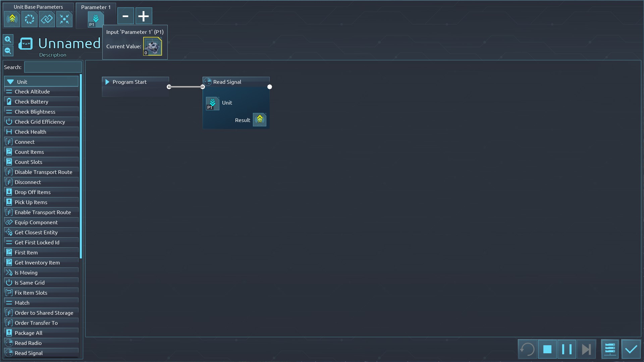Remove parameter with minus button
The width and height of the screenshot is (644, 362).
(x=125, y=16)
